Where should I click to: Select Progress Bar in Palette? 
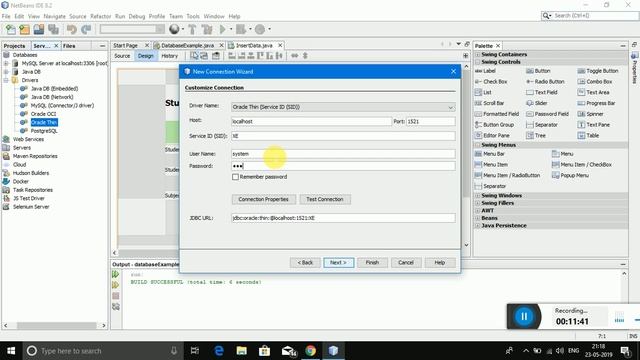[x=596, y=103]
